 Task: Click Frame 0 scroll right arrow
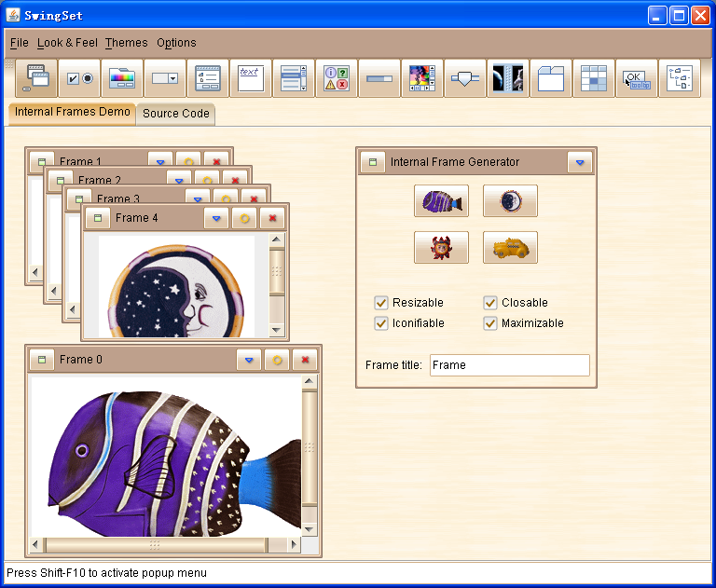point(294,544)
